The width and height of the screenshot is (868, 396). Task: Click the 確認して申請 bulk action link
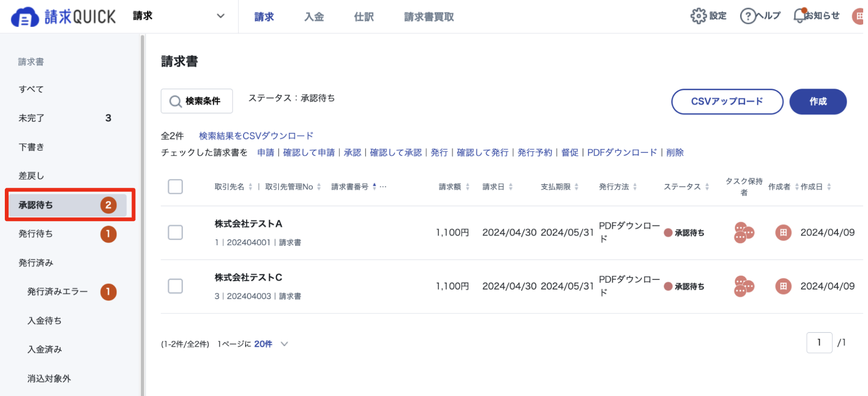pos(309,152)
